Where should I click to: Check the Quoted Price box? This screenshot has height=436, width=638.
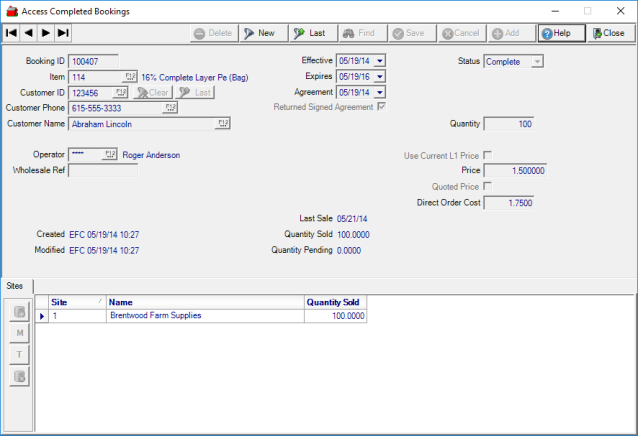coord(487,187)
